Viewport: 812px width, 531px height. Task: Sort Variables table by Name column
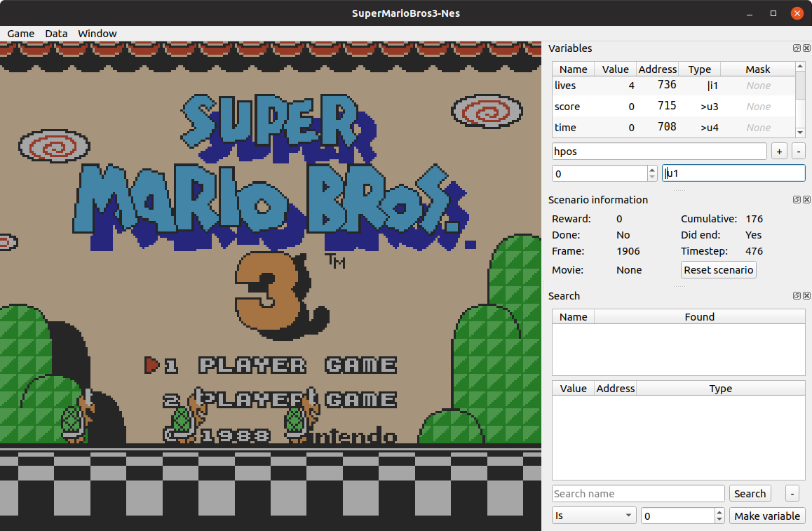(x=574, y=69)
